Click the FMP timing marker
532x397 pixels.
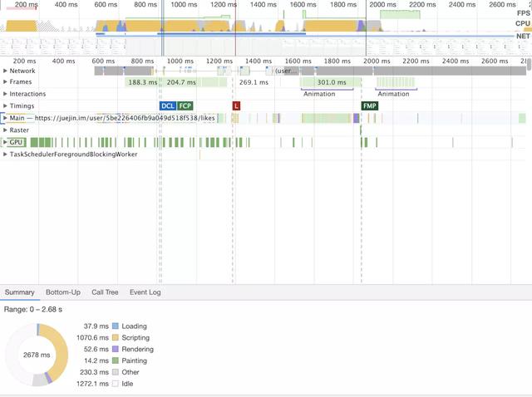pyautogui.click(x=369, y=105)
